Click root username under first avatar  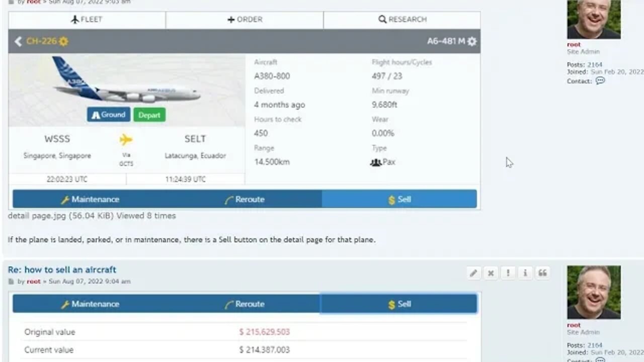click(x=574, y=45)
